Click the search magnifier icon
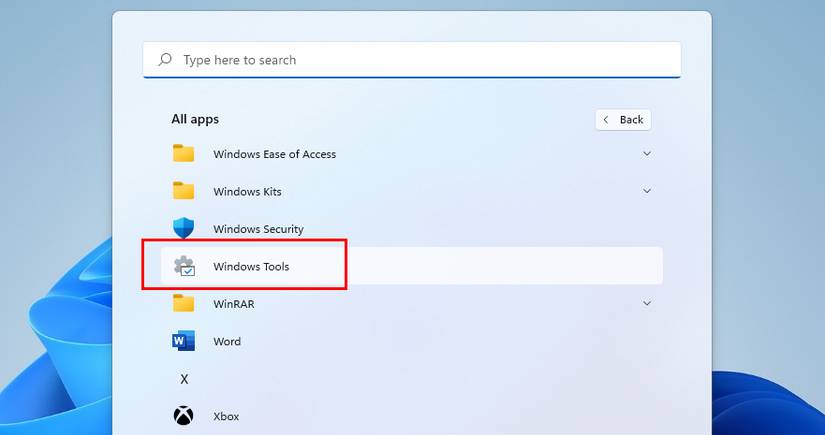 (165, 59)
